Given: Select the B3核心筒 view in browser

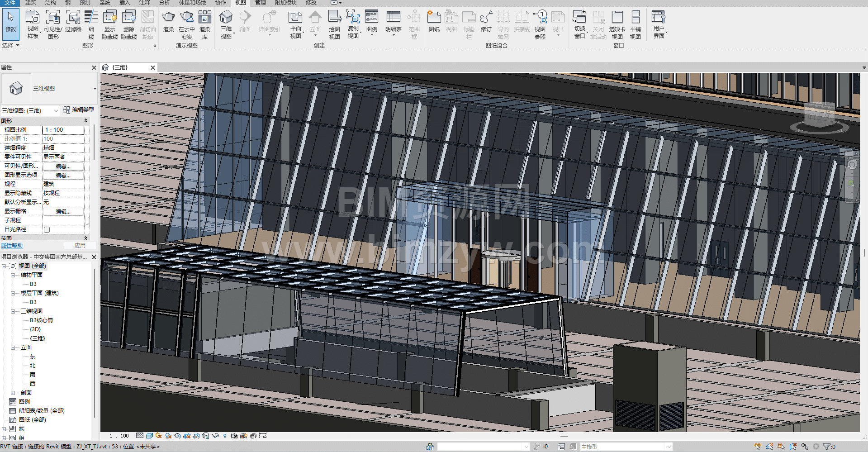Looking at the screenshot, I should tap(41, 320).
